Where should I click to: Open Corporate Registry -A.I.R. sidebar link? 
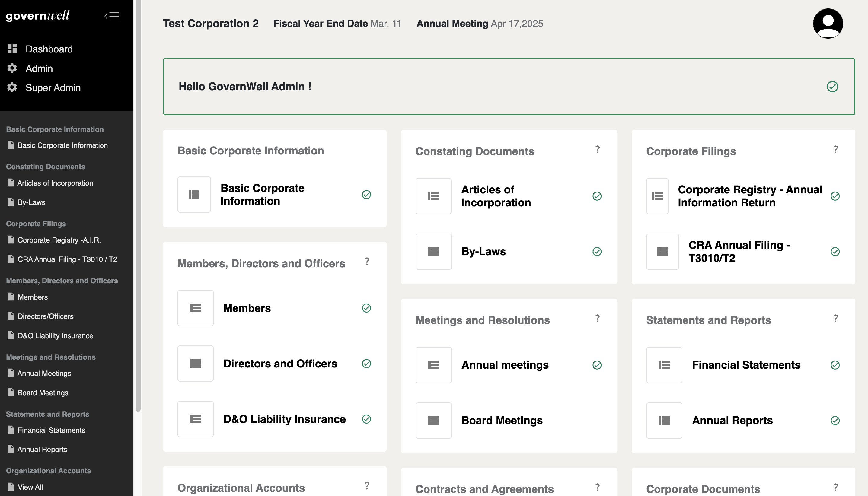click(59, 240)
